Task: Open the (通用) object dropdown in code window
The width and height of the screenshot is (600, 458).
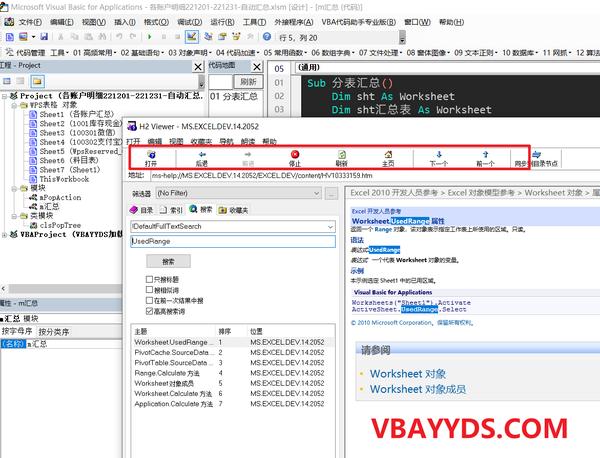Action: click(448, 67)
